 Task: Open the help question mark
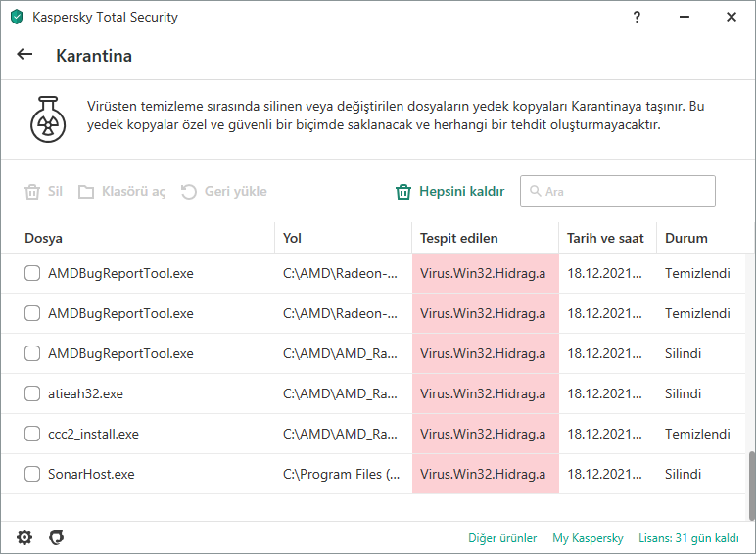coord(638,17)
